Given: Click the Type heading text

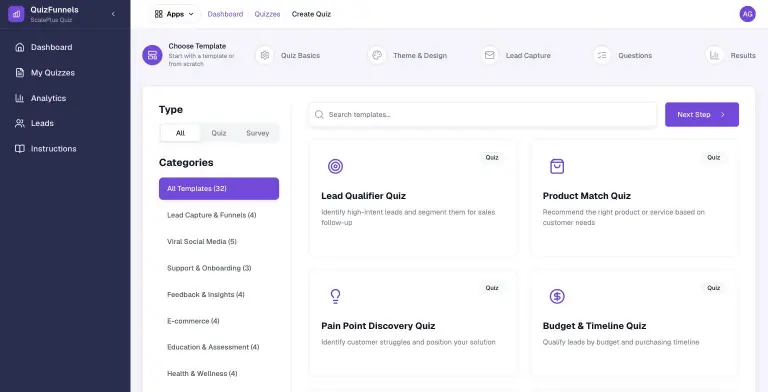Looking at the screenshot, I should pos(171,110).
